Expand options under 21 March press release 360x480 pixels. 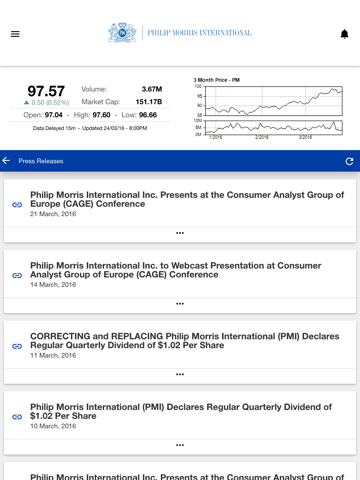click(x=180, y=233)
